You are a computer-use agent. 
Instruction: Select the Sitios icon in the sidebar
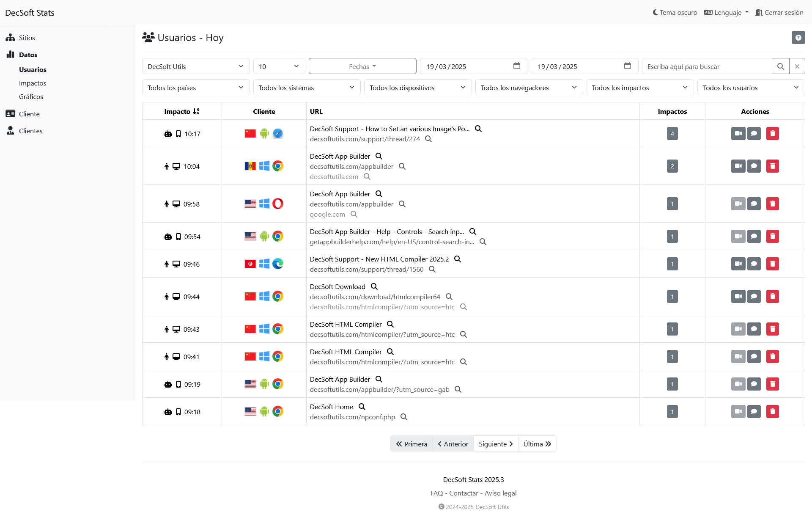[x=10, y=37]
